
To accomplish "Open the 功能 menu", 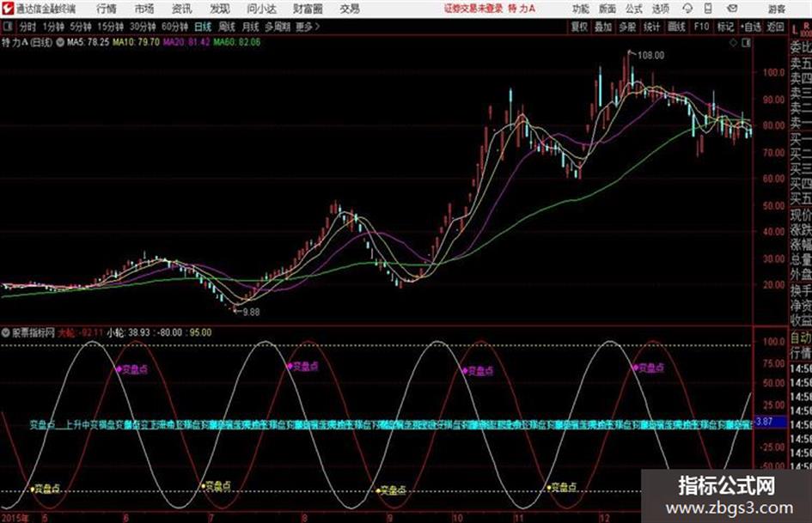I will [581, 9].
